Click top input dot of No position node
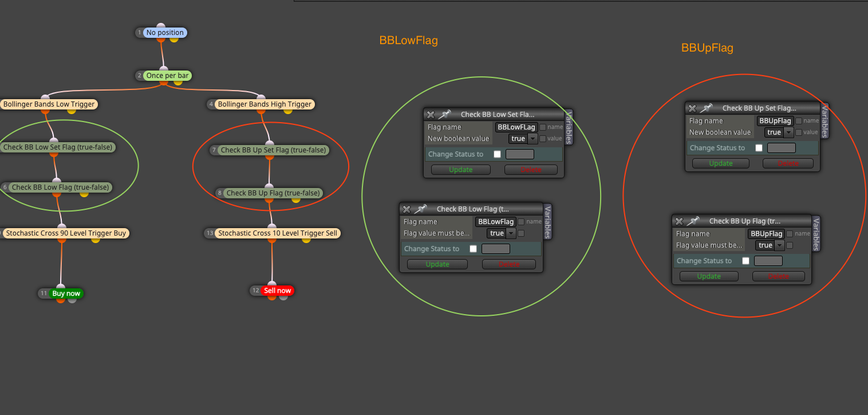 point(161,26)
